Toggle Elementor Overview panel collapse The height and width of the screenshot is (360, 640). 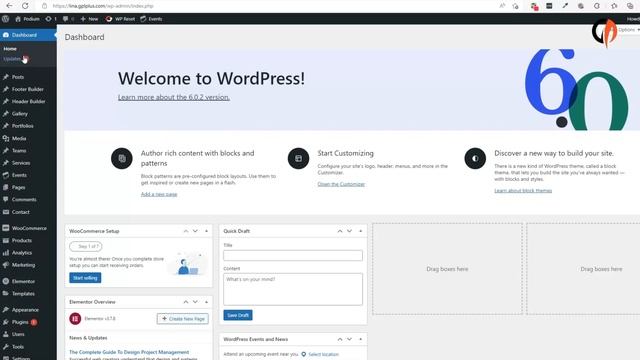(x=206, y=302)
